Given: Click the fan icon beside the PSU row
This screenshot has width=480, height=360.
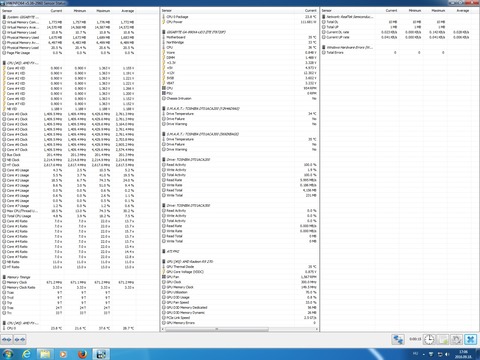Looking at the screenshot, I should pos(164,93).
